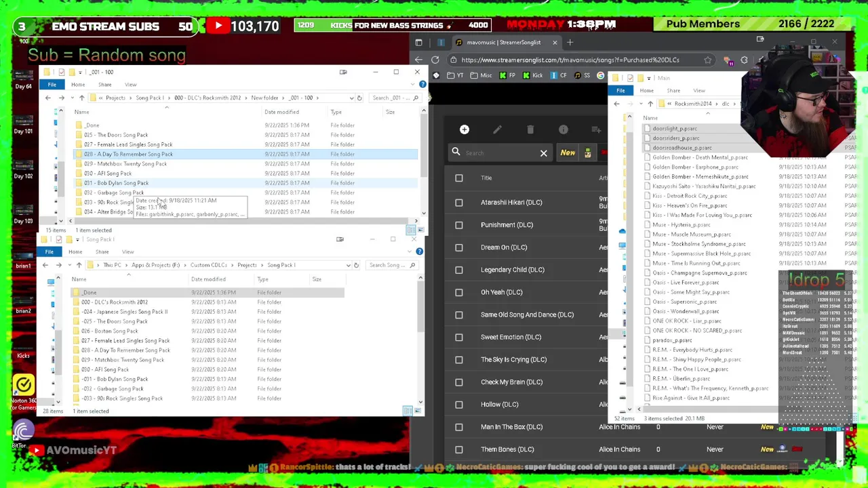Open a new browser tab
Screen dimensions: 868x488
pyautogui.click(x=570, y=43)
